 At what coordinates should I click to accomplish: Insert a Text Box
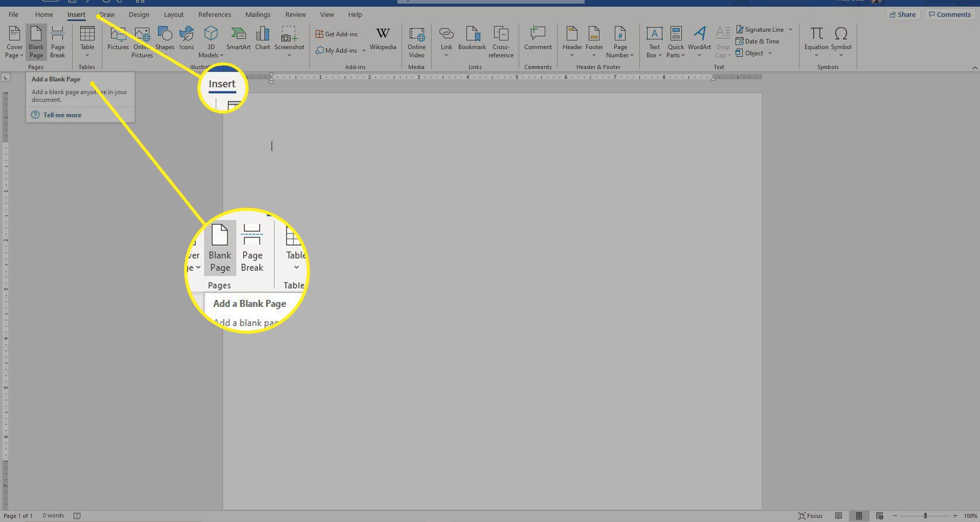(x=654, y=42)
